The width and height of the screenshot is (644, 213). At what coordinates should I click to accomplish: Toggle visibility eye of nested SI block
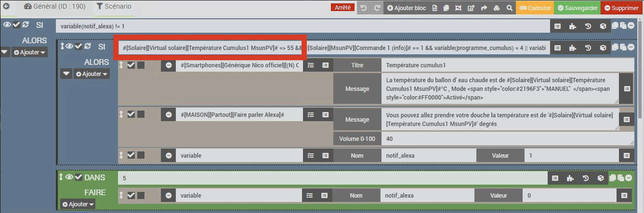70,46
